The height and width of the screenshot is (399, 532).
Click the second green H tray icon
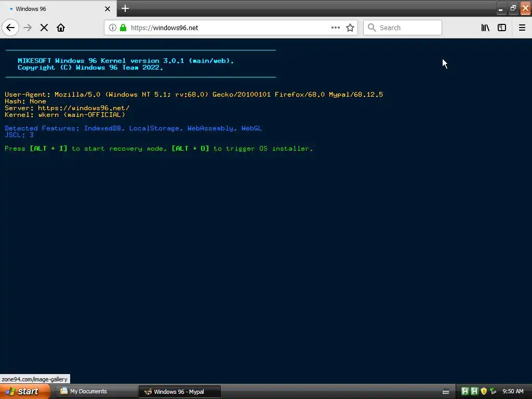(x=474, y=391)
